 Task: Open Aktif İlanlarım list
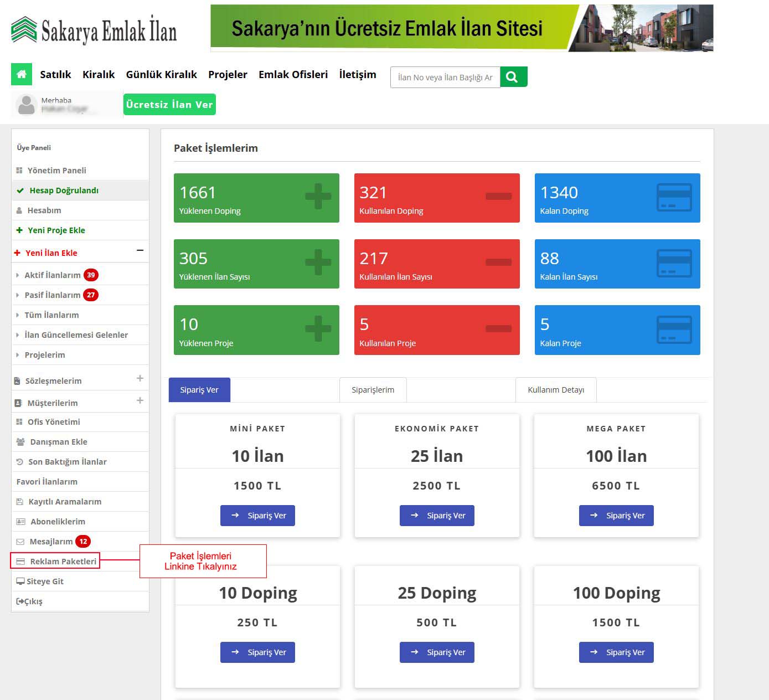click(53, 275)
